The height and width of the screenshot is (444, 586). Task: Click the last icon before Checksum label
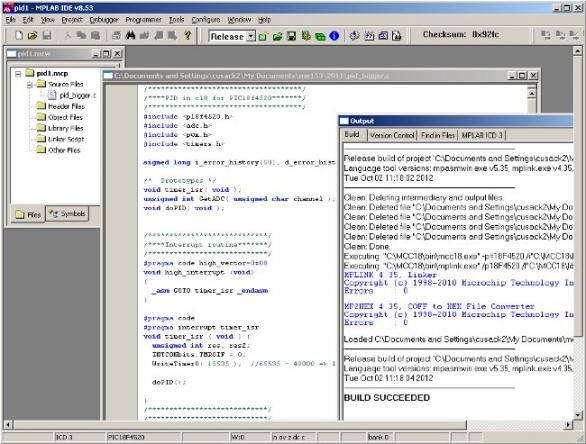click(397, 36)
